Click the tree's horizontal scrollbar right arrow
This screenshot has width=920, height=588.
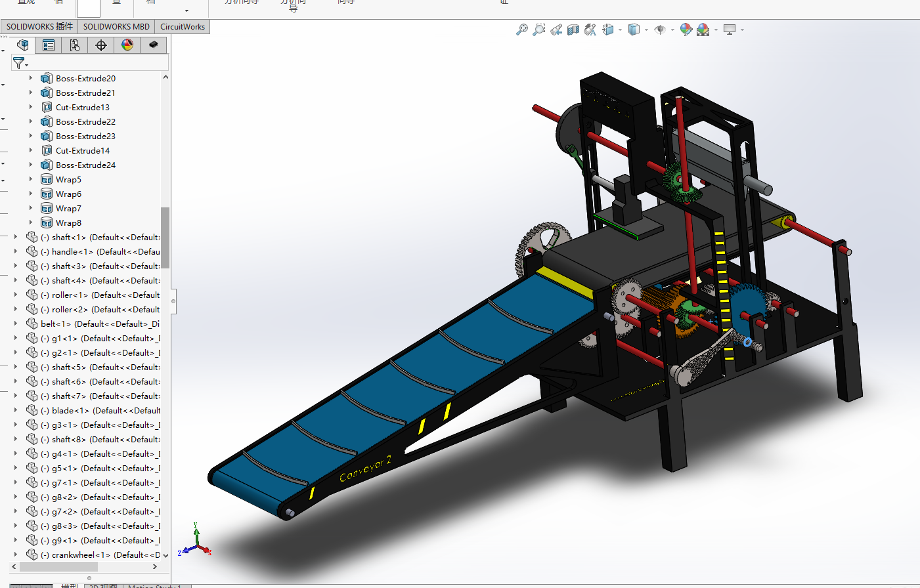(155, 566)
